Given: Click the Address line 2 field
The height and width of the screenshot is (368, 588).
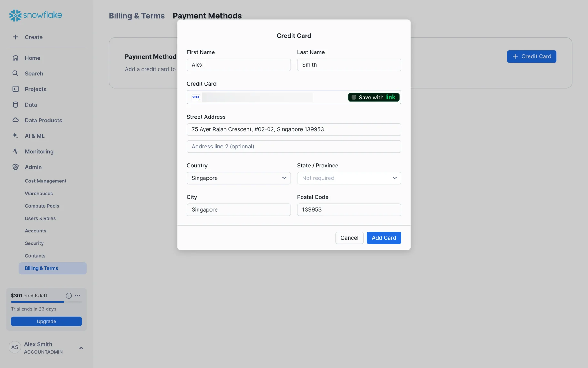Looking at the screenshot, I should (x=294, y=147).
